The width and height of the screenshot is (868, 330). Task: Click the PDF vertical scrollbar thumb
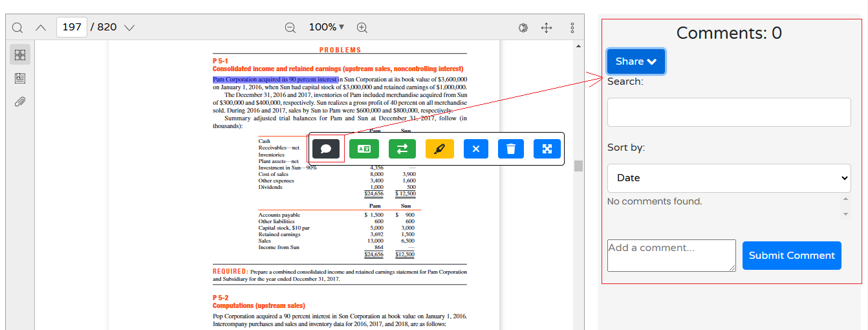[578, 166]
